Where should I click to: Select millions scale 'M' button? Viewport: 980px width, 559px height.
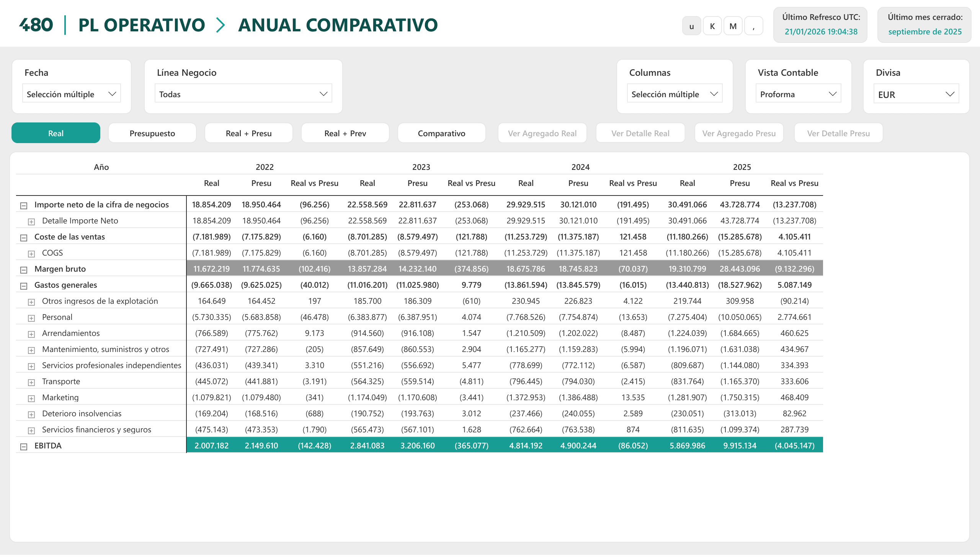733,26
